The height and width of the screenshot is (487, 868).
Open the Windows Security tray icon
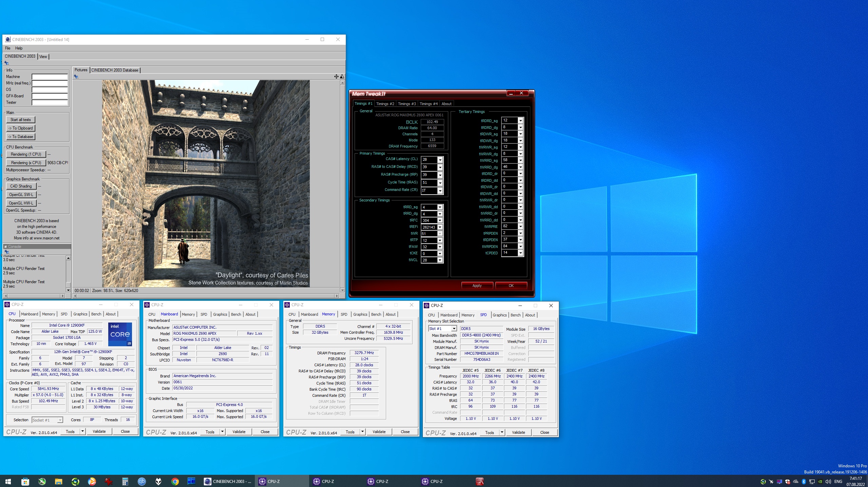pyautogui.click(x=788, y=482)
